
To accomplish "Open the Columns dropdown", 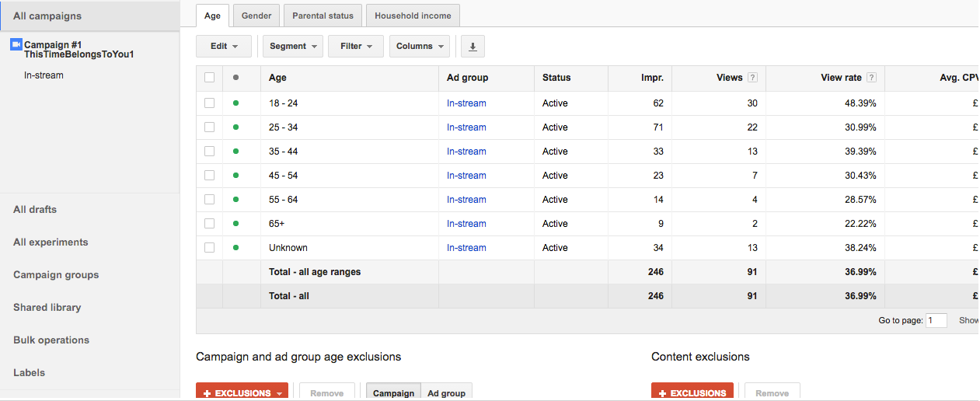I will click(419, 47).
